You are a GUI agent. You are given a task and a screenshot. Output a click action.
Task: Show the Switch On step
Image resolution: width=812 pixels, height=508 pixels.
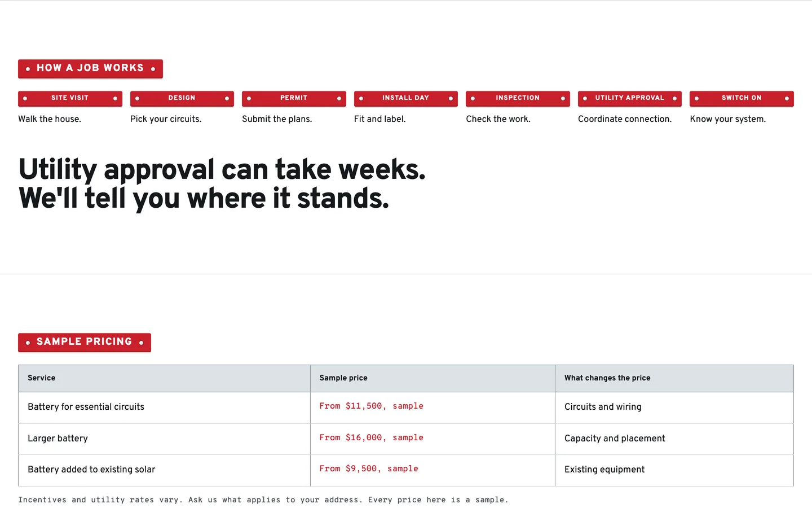tap(742, 98)
